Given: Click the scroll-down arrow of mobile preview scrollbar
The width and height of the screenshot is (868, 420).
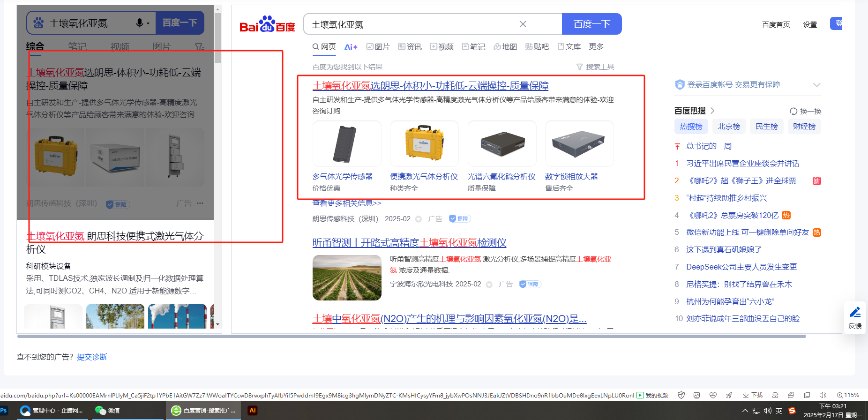Looking at the screenshot, I should pyautogui.click(x=217, y=324).
